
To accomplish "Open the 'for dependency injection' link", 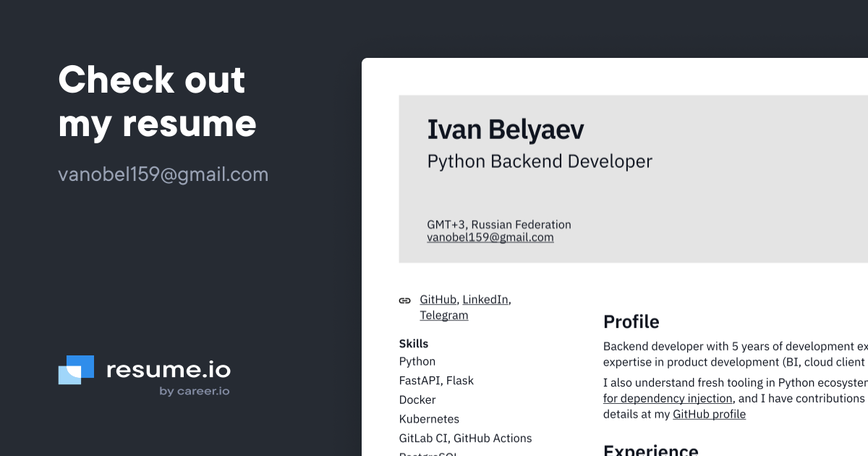I will click(x=668, y=398).
